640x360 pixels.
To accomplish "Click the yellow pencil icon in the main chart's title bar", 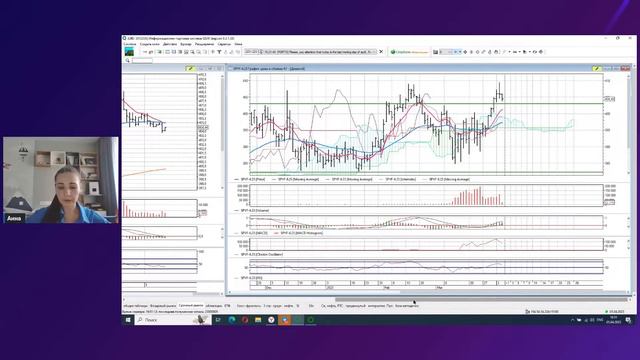I will click(597, 69).
